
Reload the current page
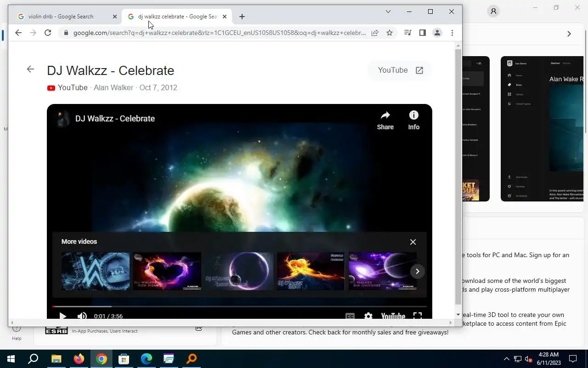coord(48,33)
